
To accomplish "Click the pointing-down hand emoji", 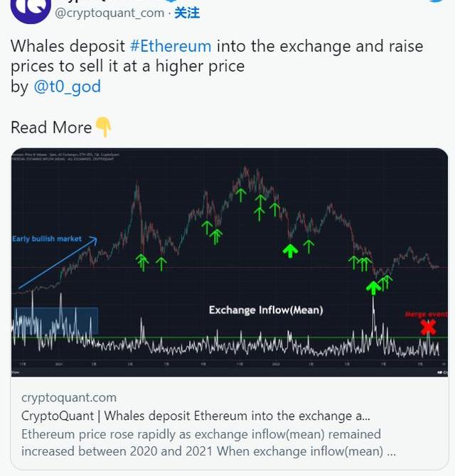I will pyautogui.click(x=104, y=127).
